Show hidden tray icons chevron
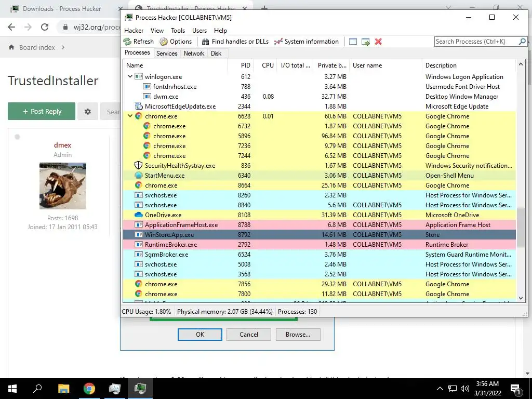The image size is (532, 399). click(440, 389)
